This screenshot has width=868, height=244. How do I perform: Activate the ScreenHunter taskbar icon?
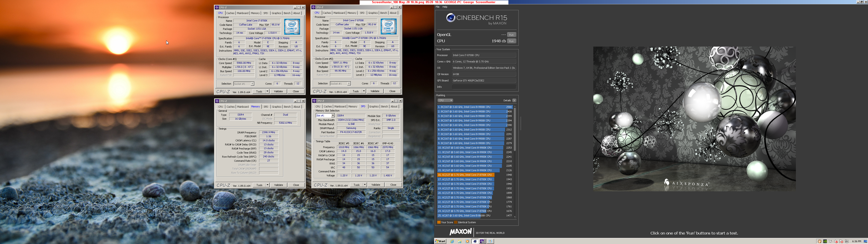[491, 241]
